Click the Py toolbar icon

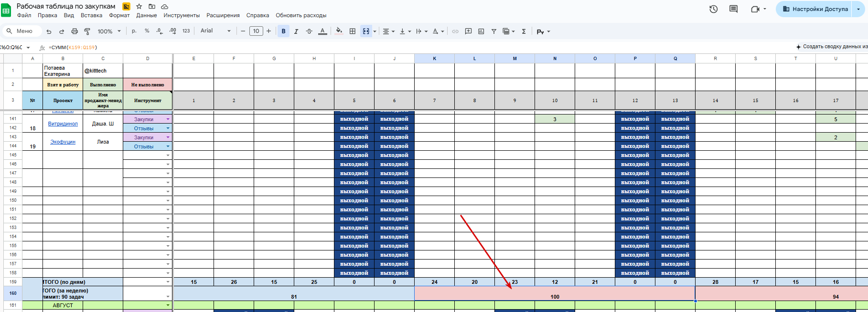point(540,31)
